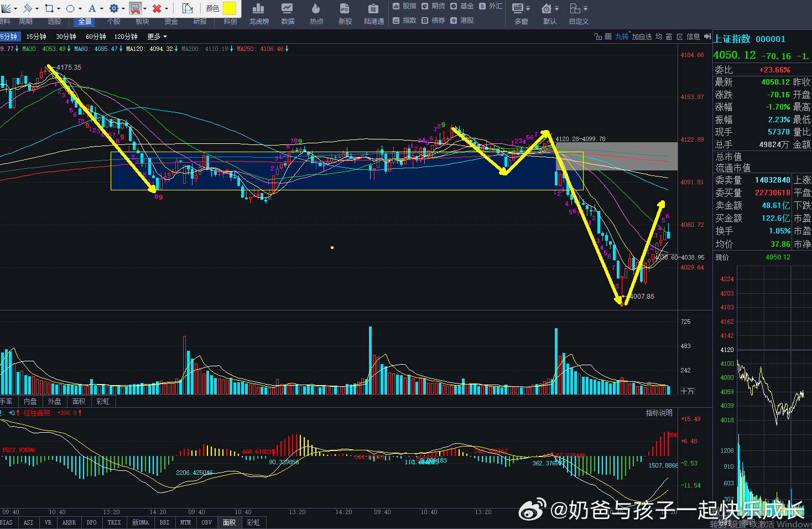Toggle the active eraser tool
The width and height of the screenshot is (812, 529).
136,8
